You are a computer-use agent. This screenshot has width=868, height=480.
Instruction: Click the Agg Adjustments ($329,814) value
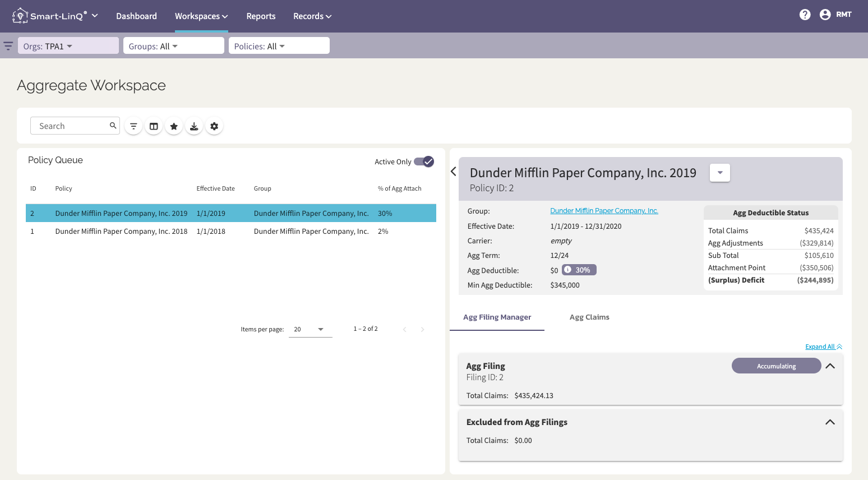tap(816, 243)
